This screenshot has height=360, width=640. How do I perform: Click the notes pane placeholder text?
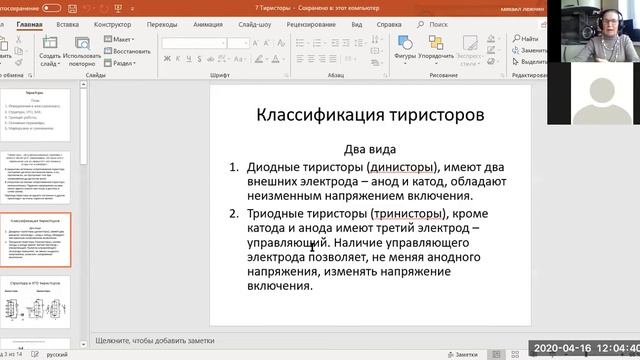[x=155, y=340]
